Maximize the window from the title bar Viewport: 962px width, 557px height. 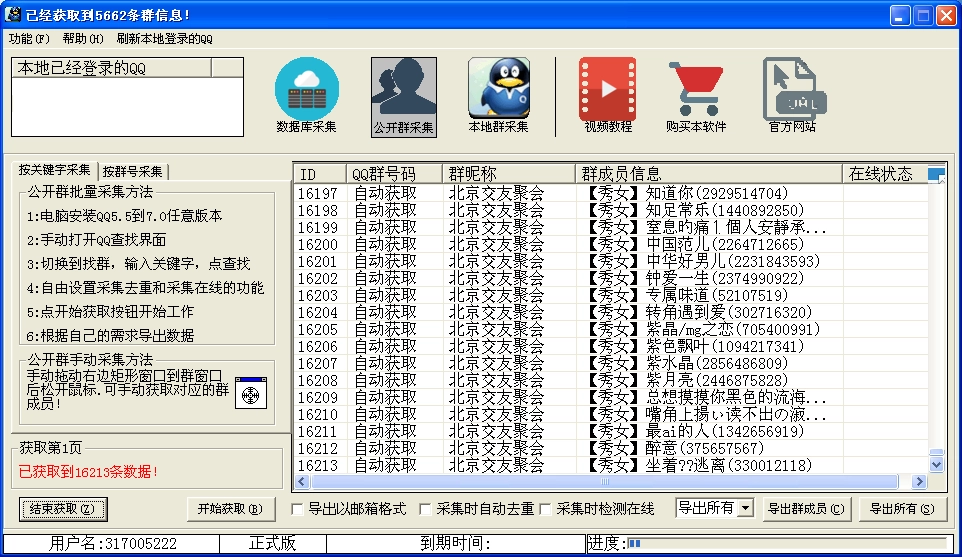(x=923, y=15)
